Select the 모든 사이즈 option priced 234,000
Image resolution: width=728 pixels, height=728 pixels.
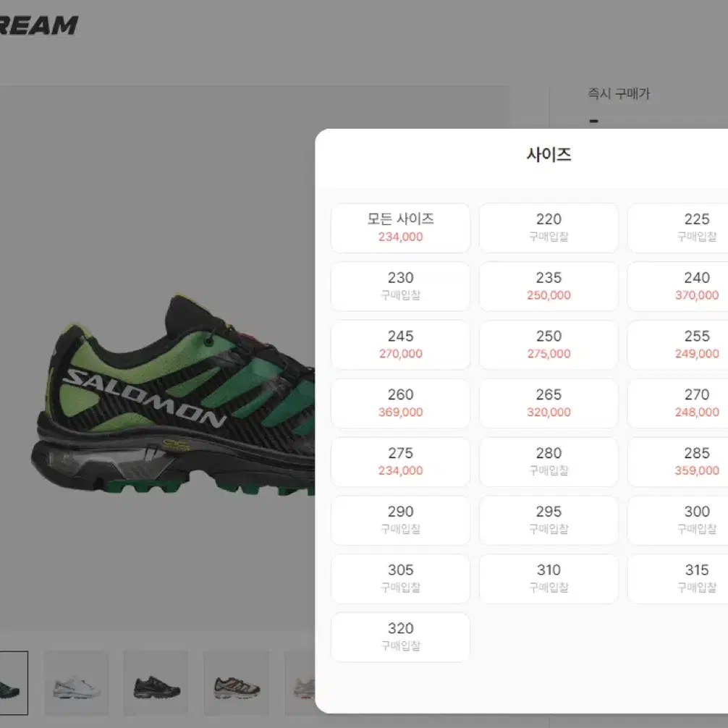click(x=400, y=228)
